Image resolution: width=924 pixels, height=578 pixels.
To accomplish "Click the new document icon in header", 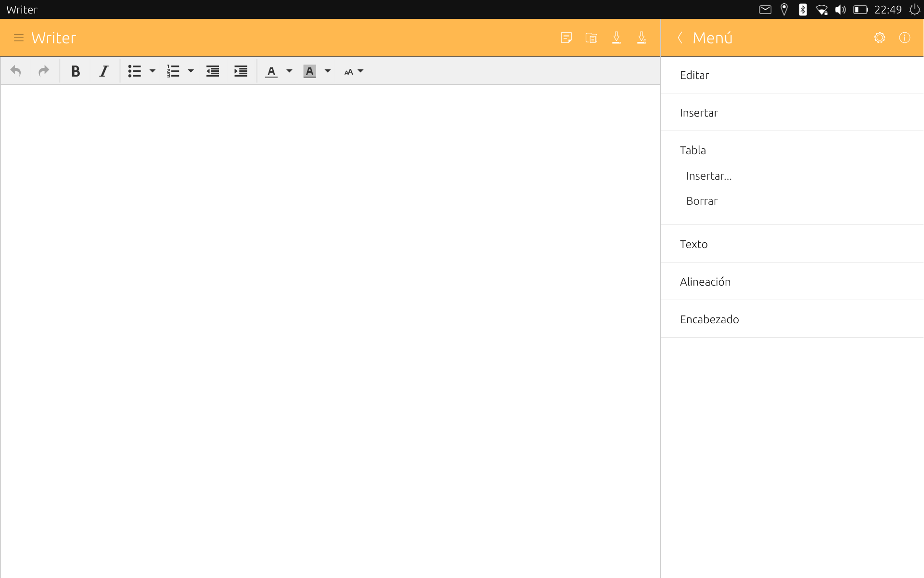I will coord(566,38).
